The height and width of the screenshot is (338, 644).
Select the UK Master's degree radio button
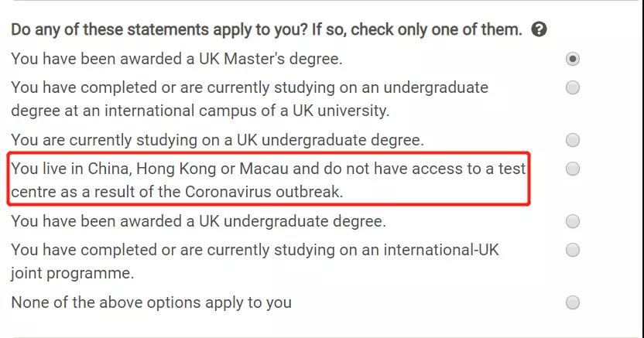pyautogui.click(x=573, y=59)
